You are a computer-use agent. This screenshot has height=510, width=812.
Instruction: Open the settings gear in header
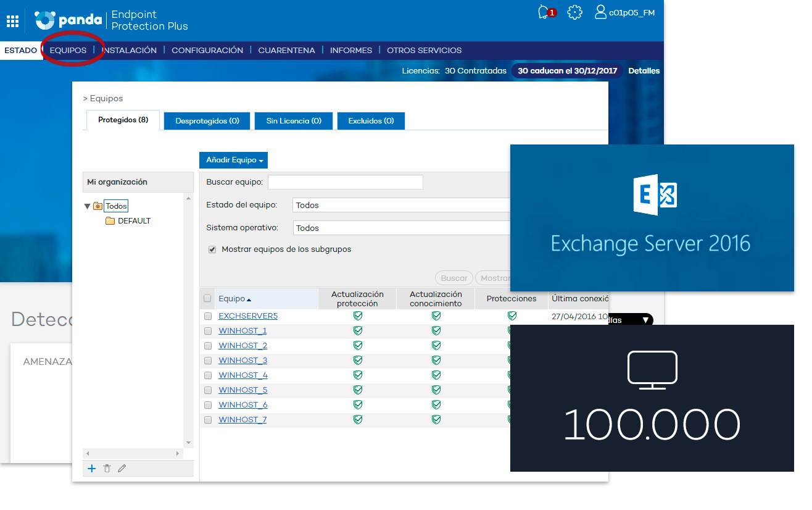574,12
